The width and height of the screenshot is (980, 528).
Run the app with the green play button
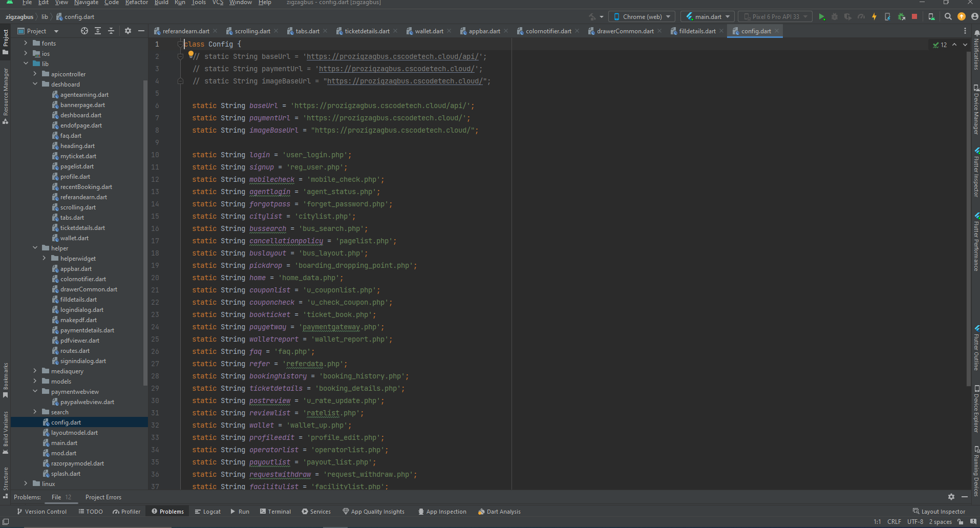pyautogui.click(x=821, y=17)
